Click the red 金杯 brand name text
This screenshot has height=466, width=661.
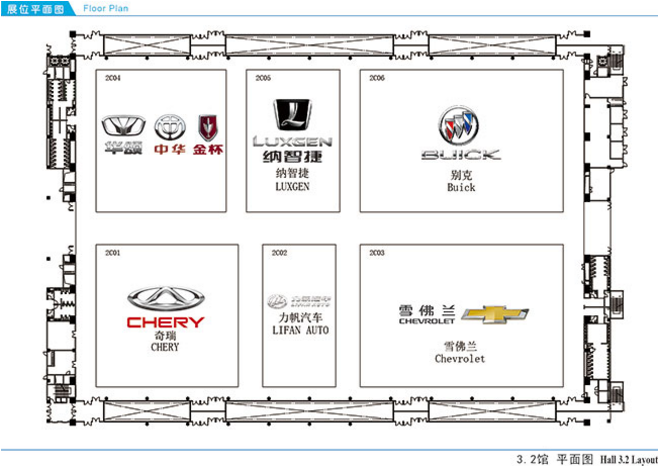tap(208, 148)
